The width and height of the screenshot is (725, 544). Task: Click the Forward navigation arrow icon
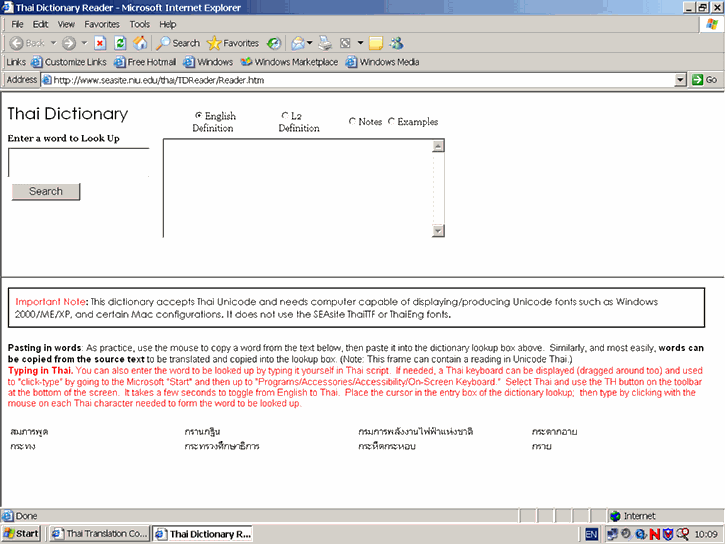coord(69,43)
